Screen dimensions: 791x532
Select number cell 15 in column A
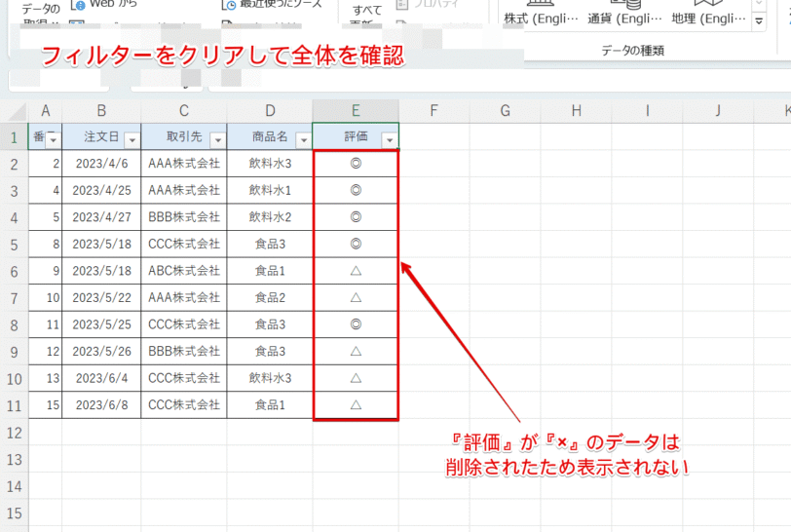click(46, 404)
